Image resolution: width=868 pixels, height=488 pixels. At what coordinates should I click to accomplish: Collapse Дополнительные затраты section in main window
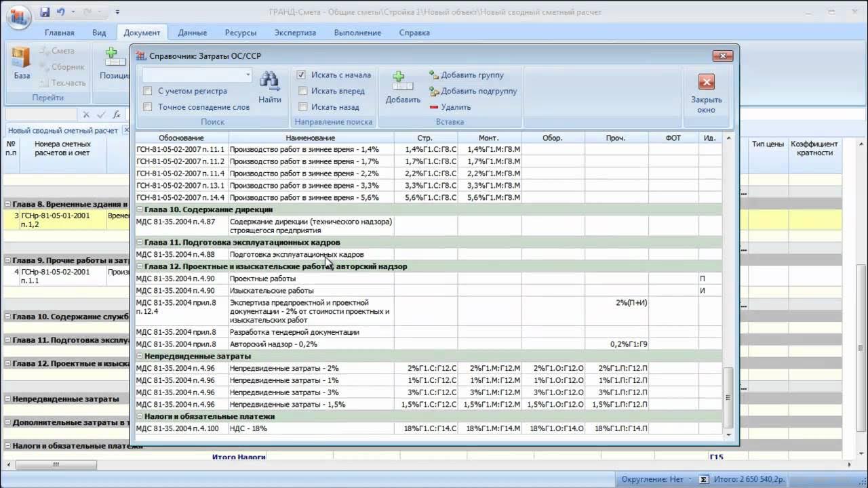[8, 422]
